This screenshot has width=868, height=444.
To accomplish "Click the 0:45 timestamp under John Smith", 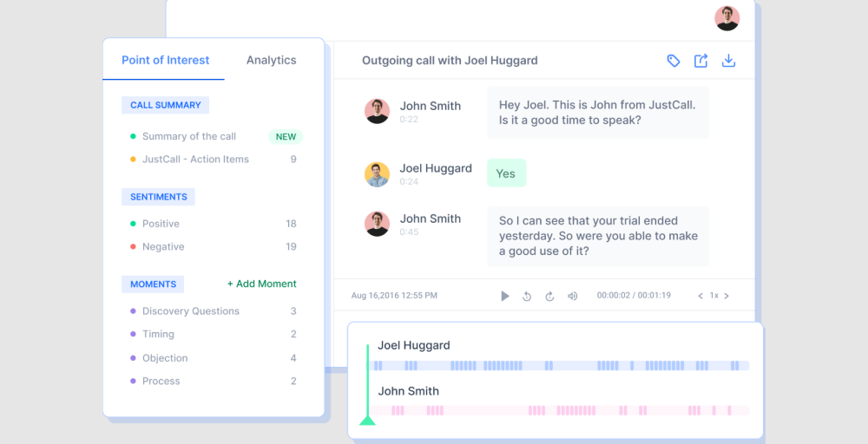I will [409, 232].
